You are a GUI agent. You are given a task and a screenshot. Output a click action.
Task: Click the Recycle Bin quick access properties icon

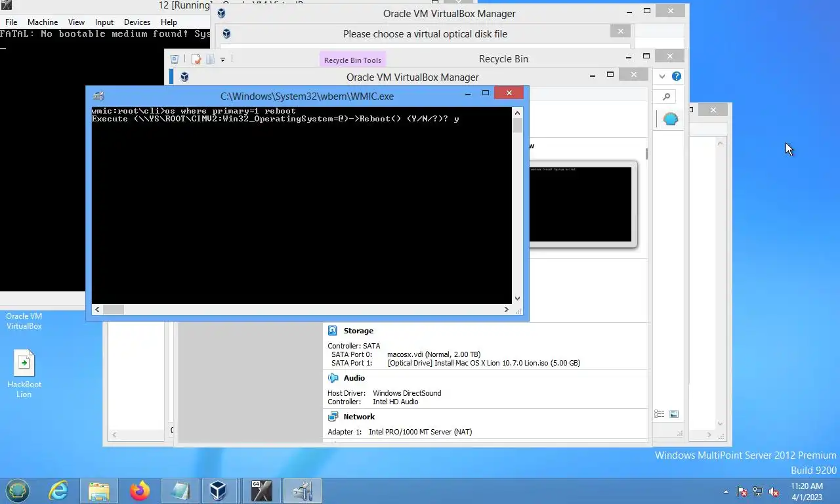(x=196, y=59)
